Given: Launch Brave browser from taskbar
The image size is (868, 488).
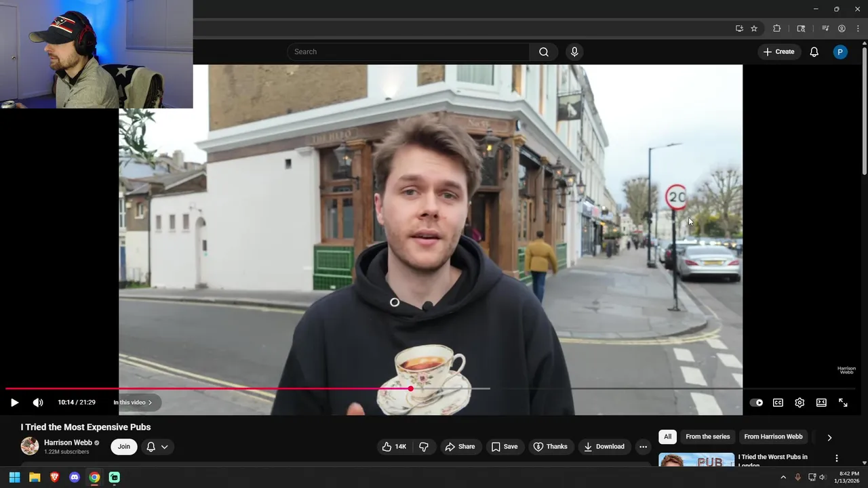Looking at the screenshot, I should [54, 477].
